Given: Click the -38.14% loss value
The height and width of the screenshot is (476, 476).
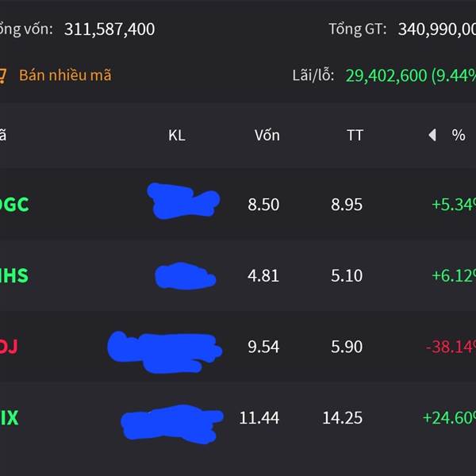Looking at the screenshot, I should click(x=451, y=347).
